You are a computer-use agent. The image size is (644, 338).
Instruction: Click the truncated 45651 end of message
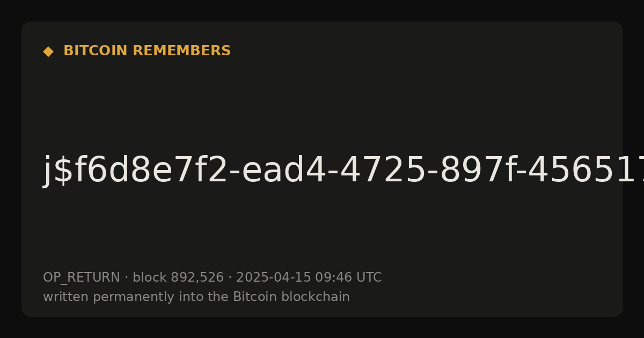(568, 171)
